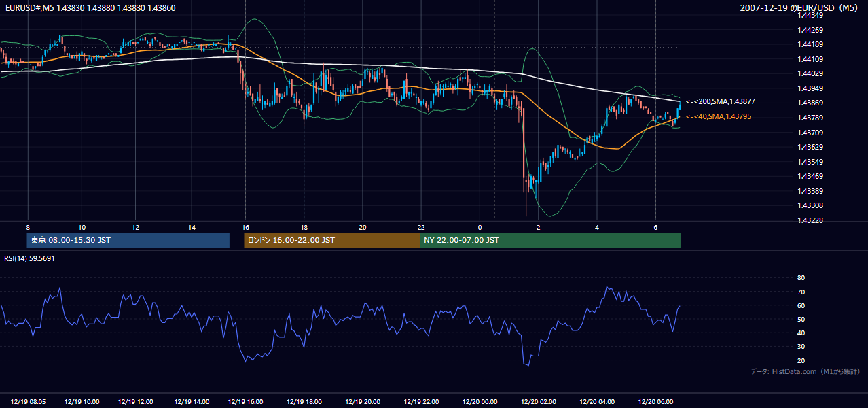This screenshot has height=408, width=868.
Task: Click RSI scale level 50
Action: [x=801, y=319]
